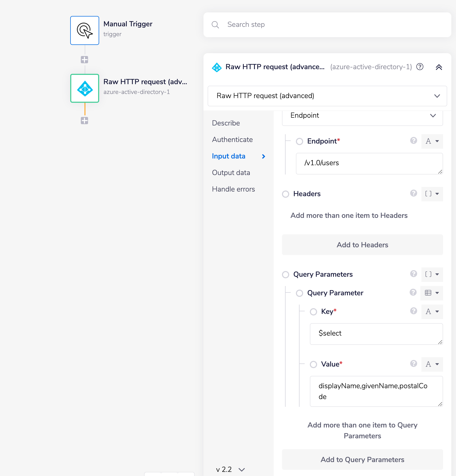Click the help icon for Endpoint field
The width and height of the screenshot is (456, 476).
[x=413, y=141]
